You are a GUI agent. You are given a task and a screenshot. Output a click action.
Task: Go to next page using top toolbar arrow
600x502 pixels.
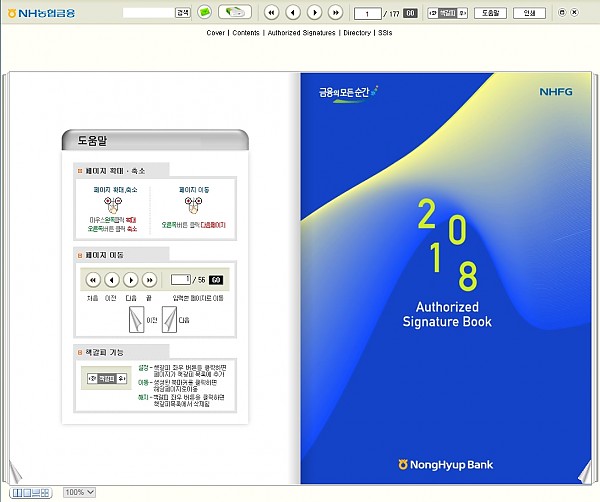tap(315, 13)
